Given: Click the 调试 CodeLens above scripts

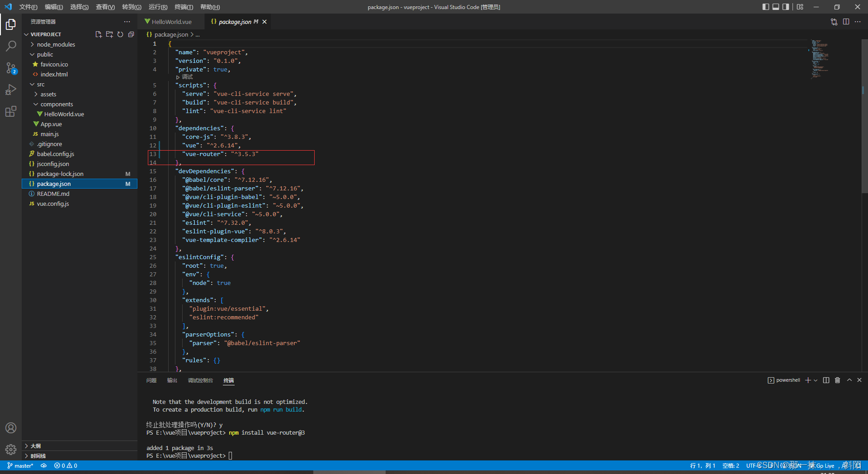Looking at the screenshot, I should 187,77.
